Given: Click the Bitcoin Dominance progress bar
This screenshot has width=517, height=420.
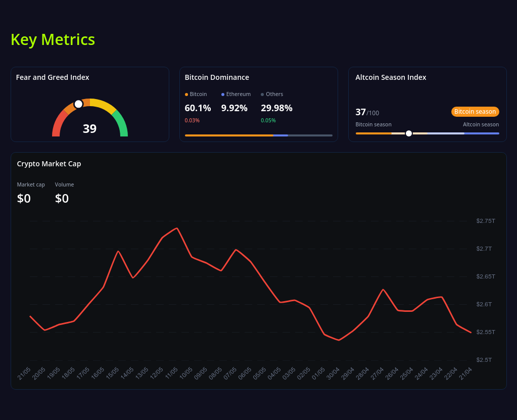Looking at the screenshot, I should [x=259, y=135].
